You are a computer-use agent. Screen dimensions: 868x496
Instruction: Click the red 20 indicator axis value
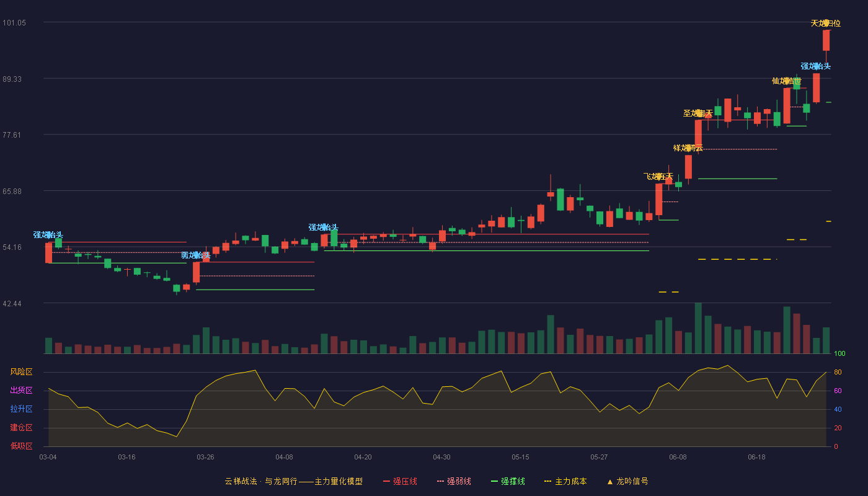pyautogui.click(x=837, y=428)
